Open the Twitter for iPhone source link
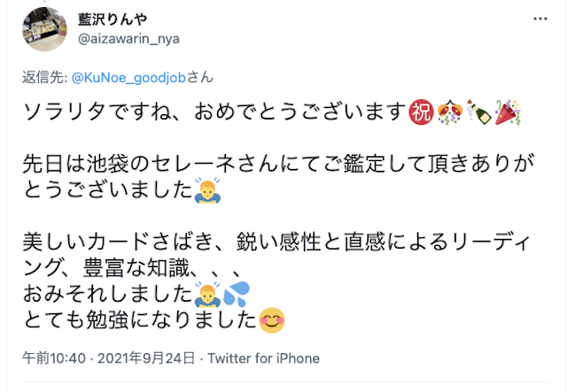Screen dimensions: 567x392 pos(264,358)
